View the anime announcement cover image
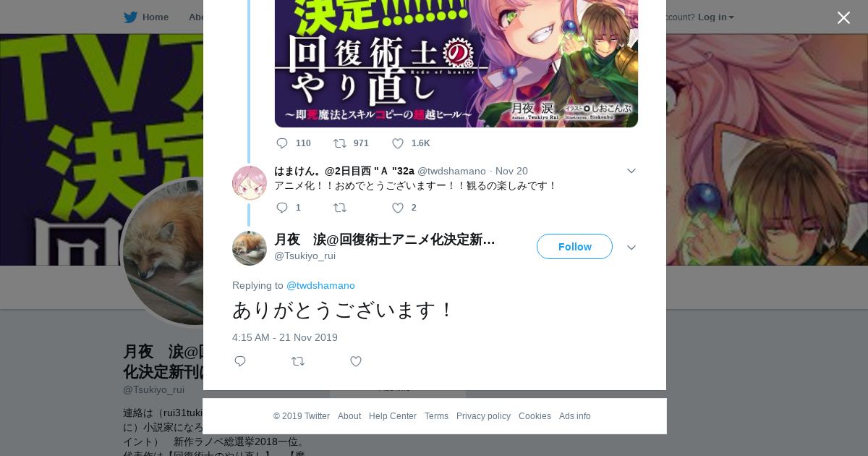Screen dimensions: 868x456 [x=456, y=64]
